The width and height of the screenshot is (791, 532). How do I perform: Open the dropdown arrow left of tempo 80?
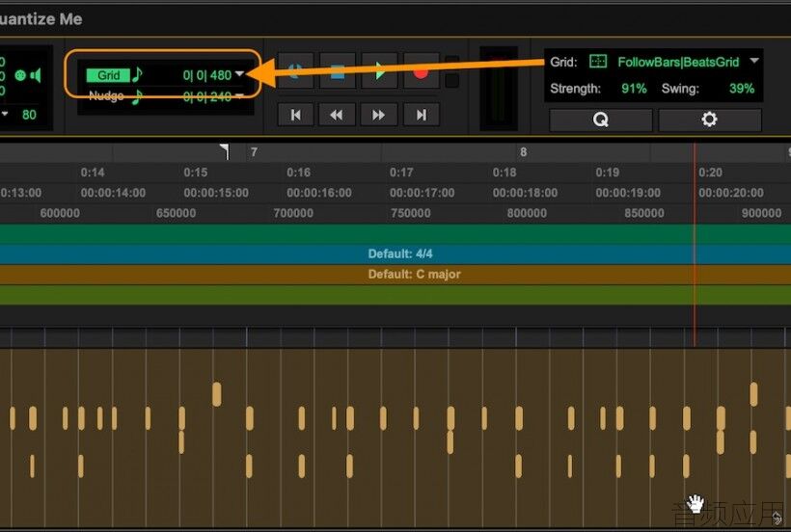click(5, 114)
